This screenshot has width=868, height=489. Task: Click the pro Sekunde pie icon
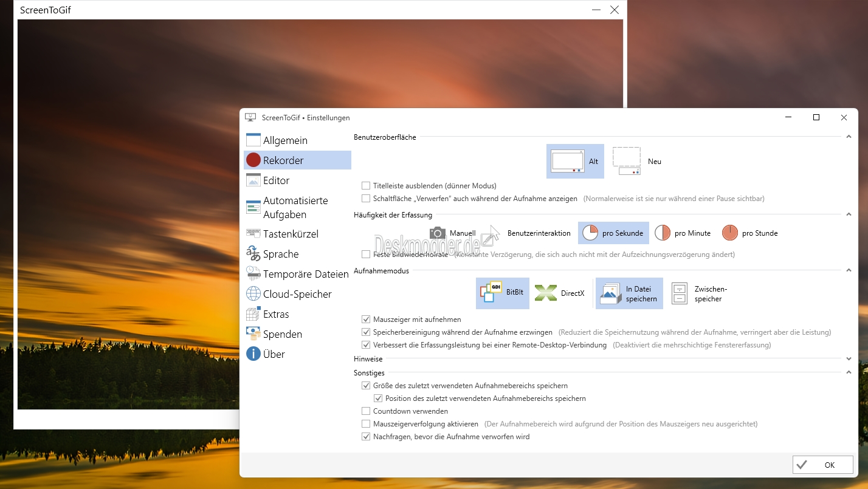[590, 233]
